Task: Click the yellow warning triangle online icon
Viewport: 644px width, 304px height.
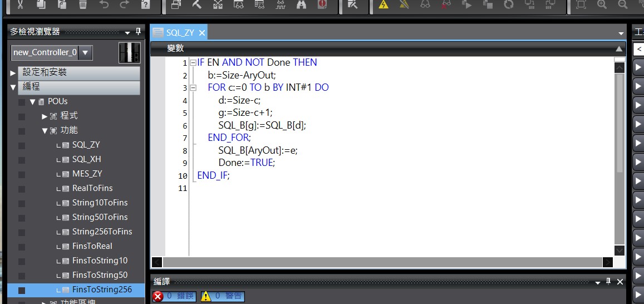Action: coord(384,4)
